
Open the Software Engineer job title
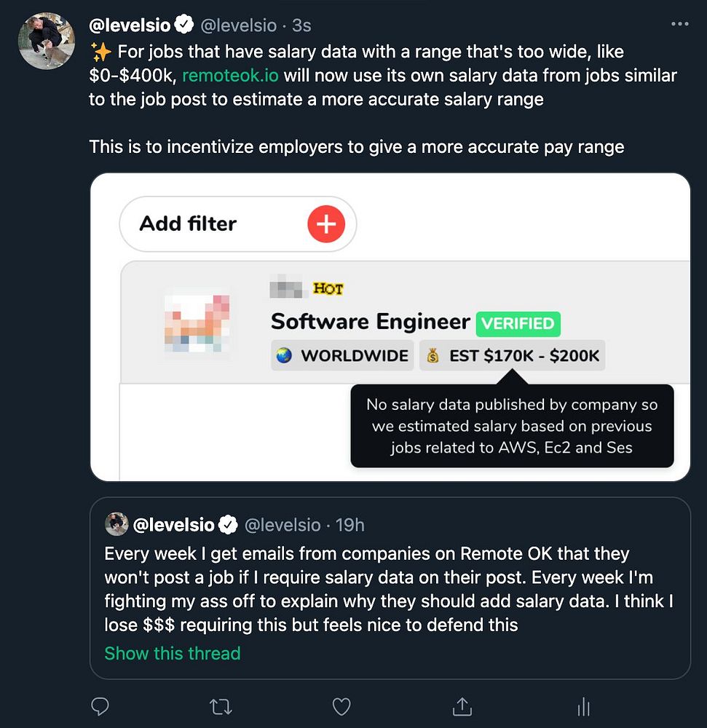pyautogui.click(x=370, y=322)
